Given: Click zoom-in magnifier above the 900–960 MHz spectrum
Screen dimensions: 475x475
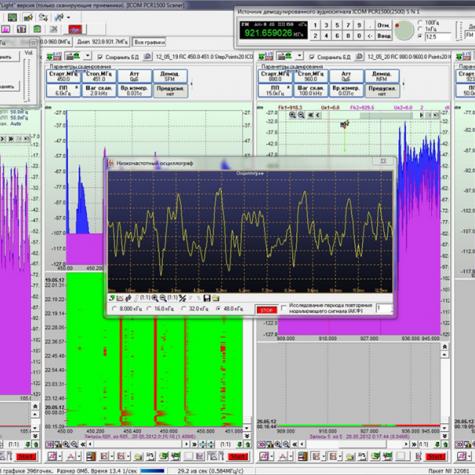Looking at the screenshot, I should pos(292,115).
